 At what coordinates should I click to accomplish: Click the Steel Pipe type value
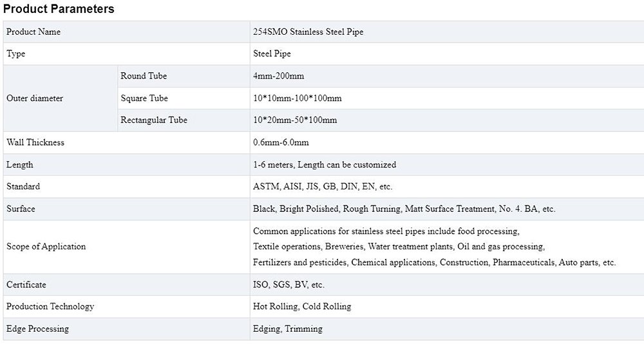pyautogui.click(x=272, y=54)
